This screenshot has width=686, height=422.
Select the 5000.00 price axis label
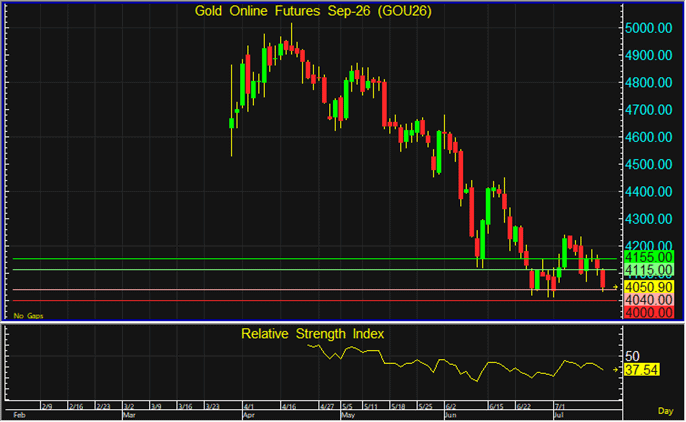[648, 28]
